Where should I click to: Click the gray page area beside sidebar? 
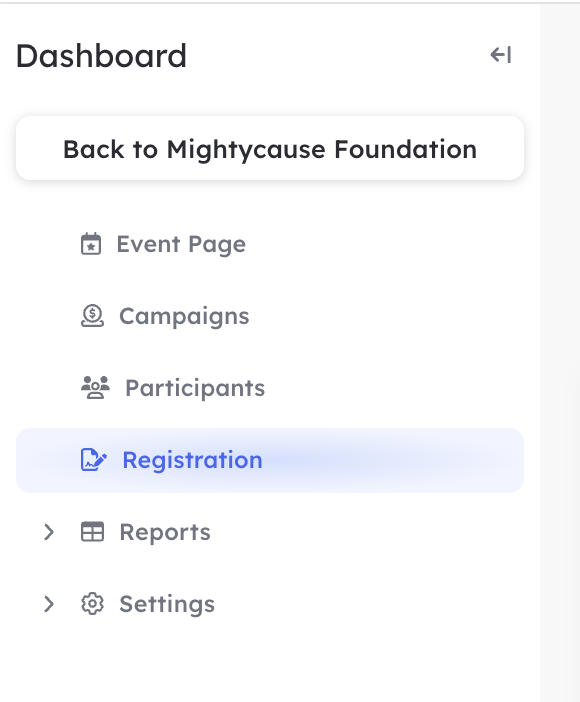560,351
